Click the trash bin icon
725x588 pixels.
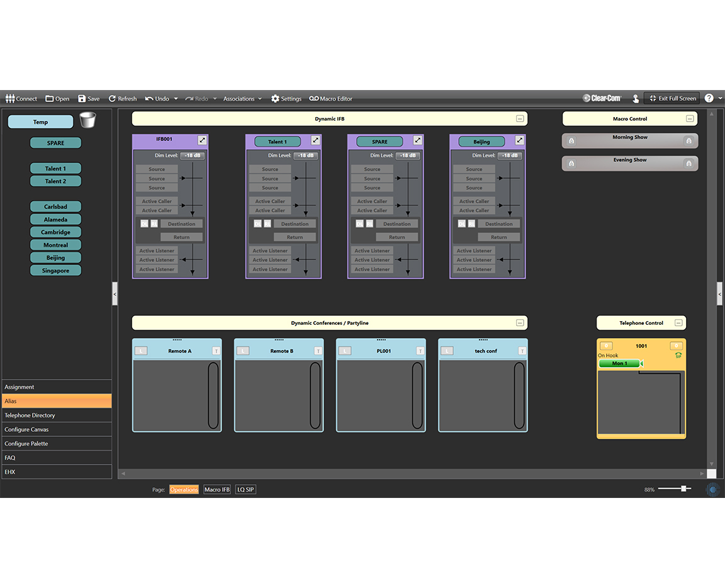click(88, 120)
